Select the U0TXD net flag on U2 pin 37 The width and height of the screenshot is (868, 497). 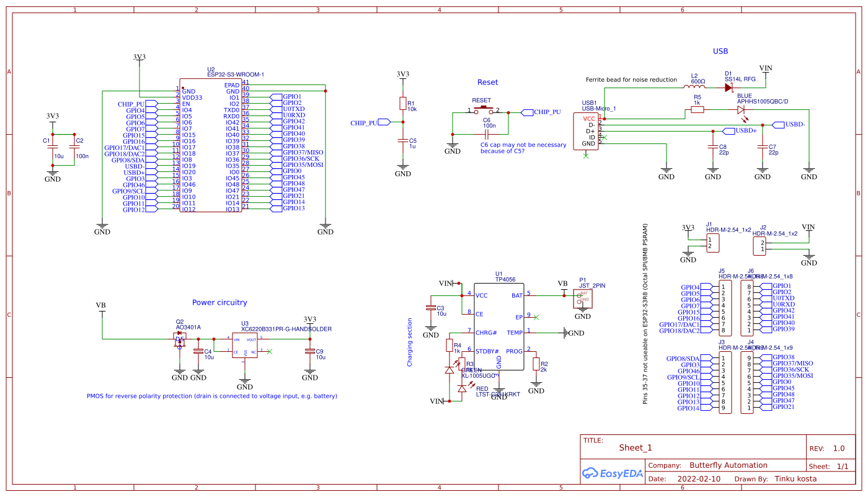288,109
